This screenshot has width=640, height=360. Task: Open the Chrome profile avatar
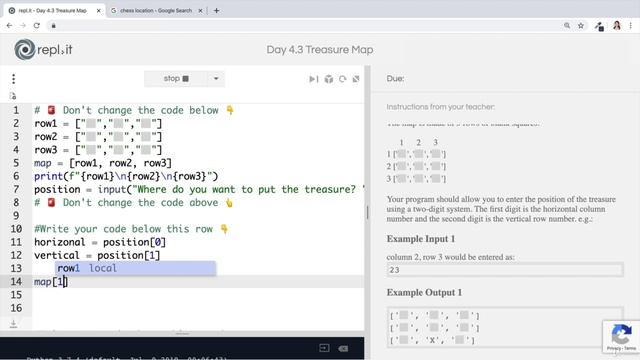tap(617, 26)
